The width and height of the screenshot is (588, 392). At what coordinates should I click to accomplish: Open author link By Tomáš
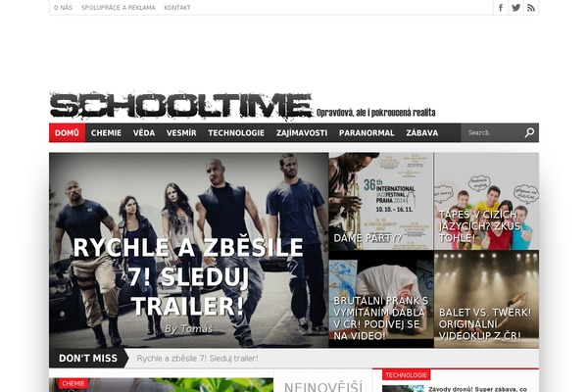[x=188, y=329]
